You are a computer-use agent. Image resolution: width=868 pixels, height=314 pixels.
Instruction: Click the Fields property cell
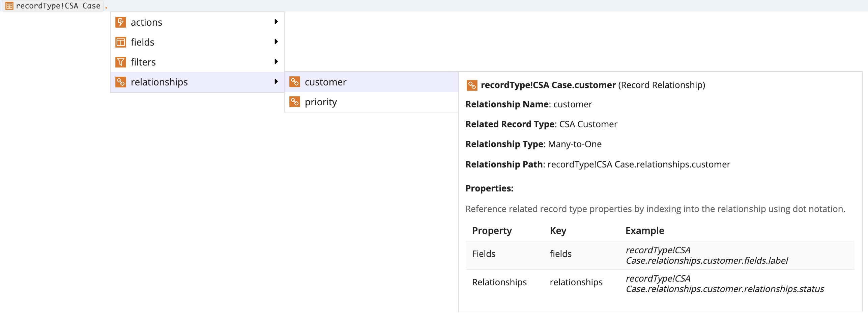point(484,254)
